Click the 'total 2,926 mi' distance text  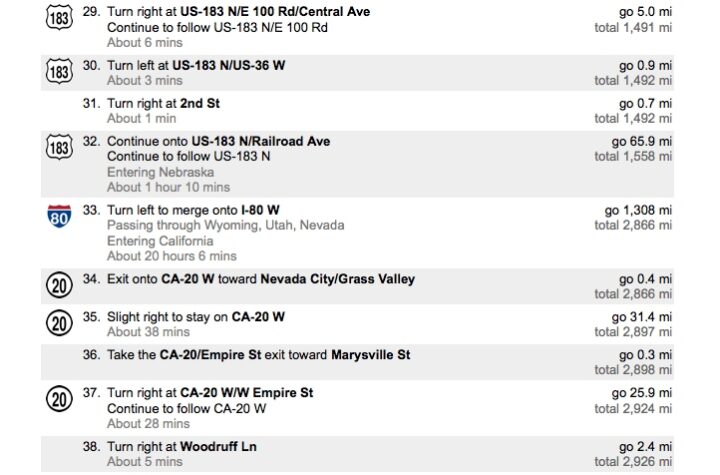633,461
